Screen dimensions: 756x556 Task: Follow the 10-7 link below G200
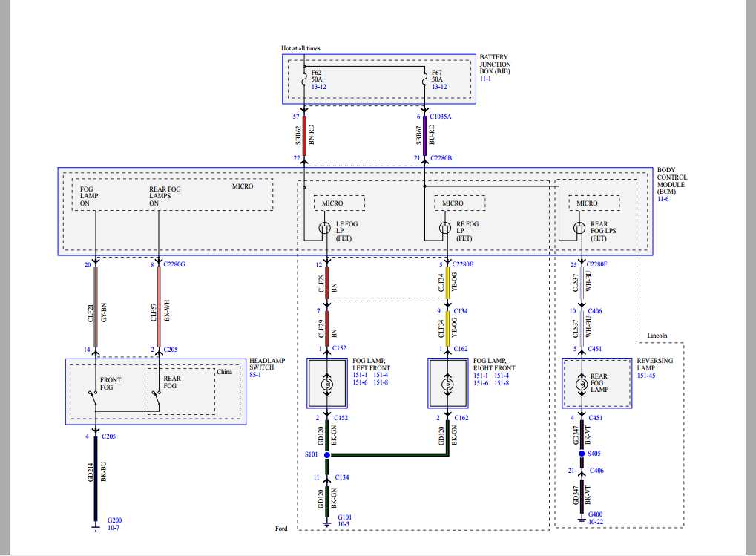114,528
